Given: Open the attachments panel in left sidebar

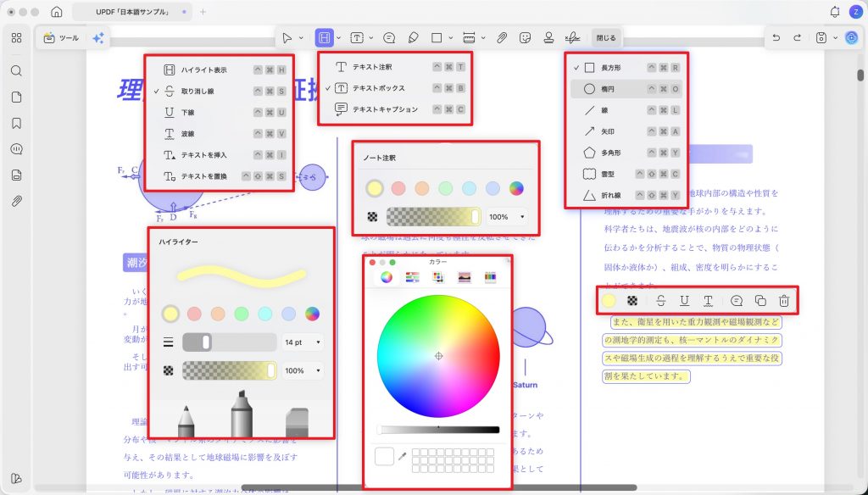Looking at the screenshot, I should pyautogui.click(x=17, y=201).
